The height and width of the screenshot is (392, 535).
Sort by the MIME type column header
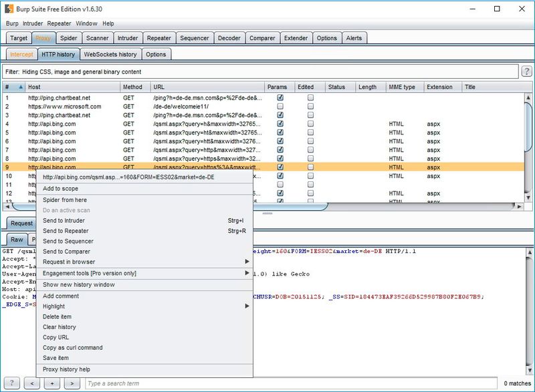pyautogui.click(x=405, y=87)
